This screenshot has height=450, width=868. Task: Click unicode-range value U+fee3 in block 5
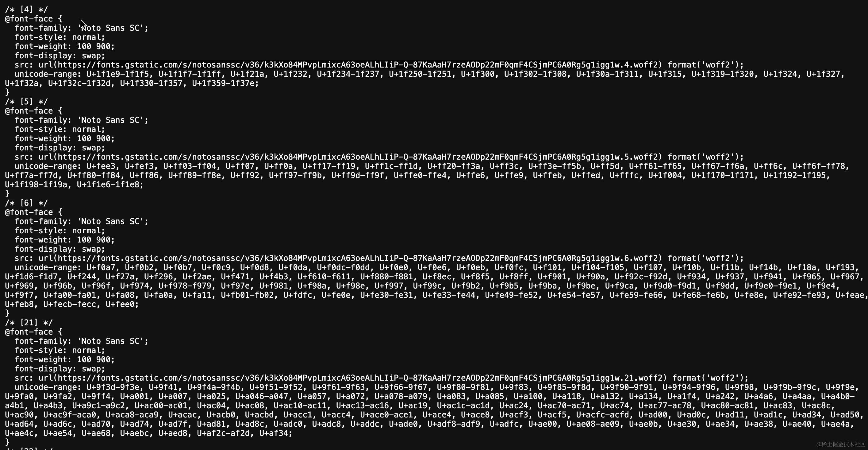point(103,166)
